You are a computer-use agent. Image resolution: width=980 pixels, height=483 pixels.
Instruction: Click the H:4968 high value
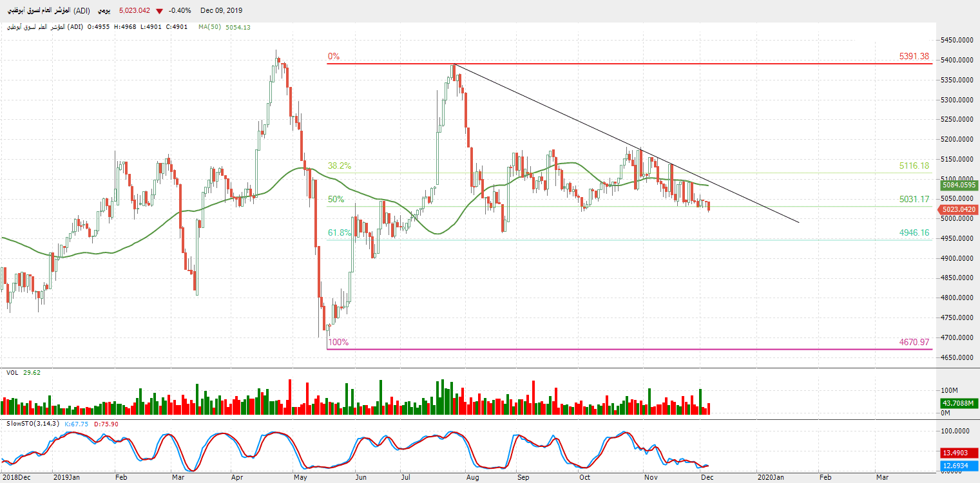[x=126, y=27]
